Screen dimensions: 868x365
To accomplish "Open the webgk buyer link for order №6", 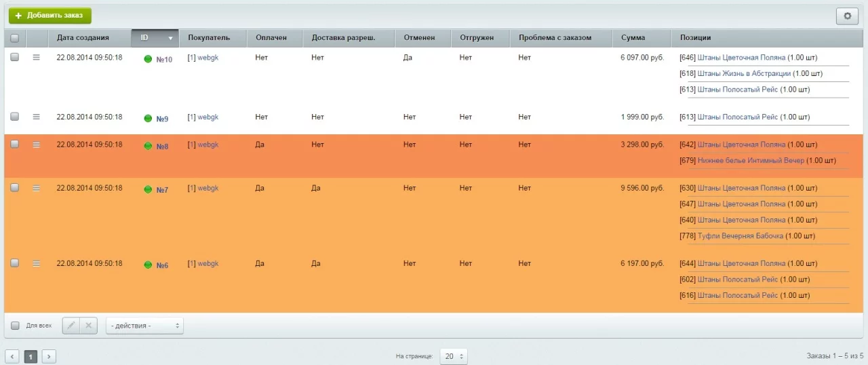I will (x=208, y=263).
